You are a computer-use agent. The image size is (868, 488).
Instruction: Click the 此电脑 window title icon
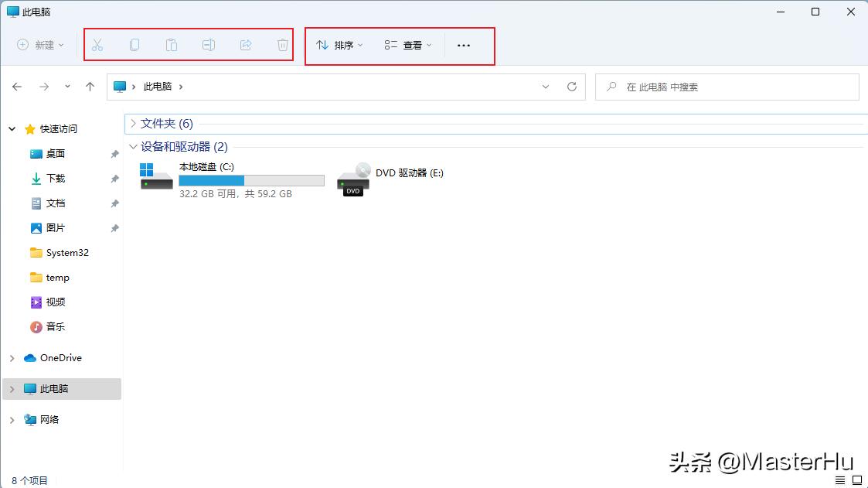[x=12, y=12]
